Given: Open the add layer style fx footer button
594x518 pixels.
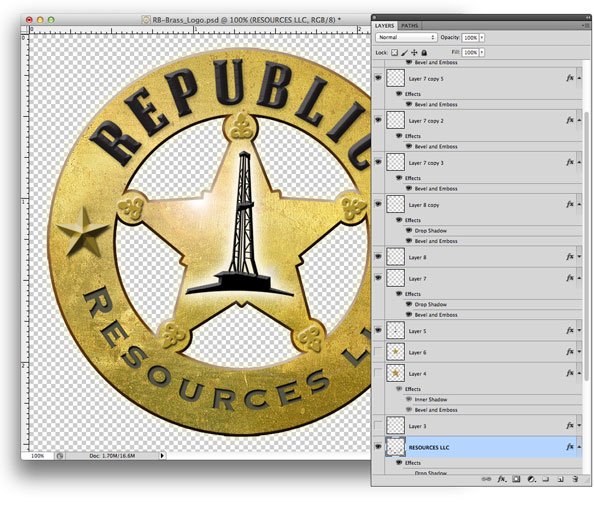Looking at the screenshot, I should click(x=501, y=479).
